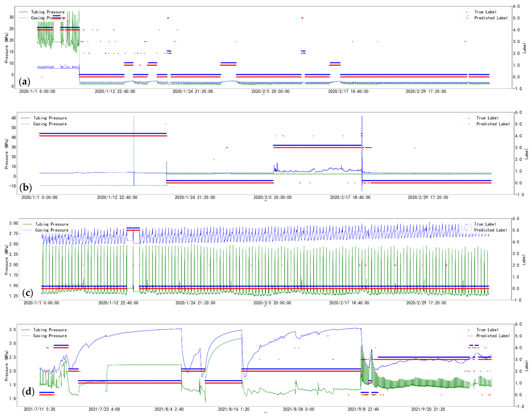Click the Tubing Pressure legend entry in chart (c)
This screenshot has height=417, width=532.
(x=46, y=224)
